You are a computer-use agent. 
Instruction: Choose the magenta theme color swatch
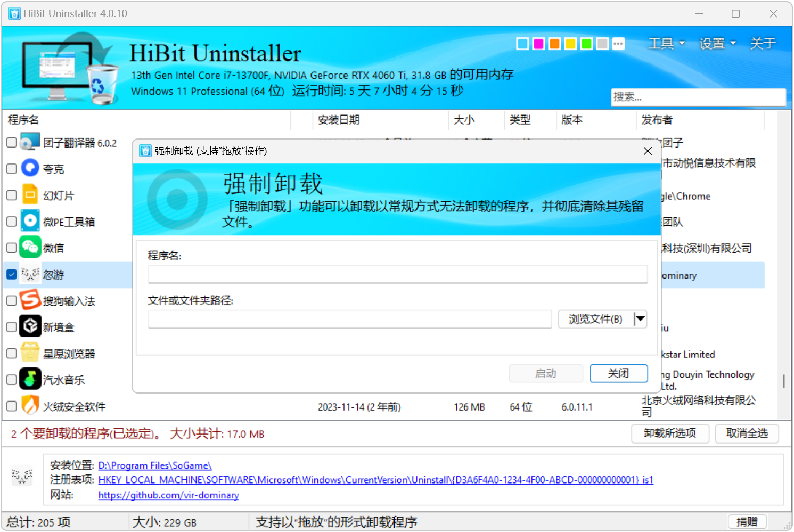click(539, 44)
